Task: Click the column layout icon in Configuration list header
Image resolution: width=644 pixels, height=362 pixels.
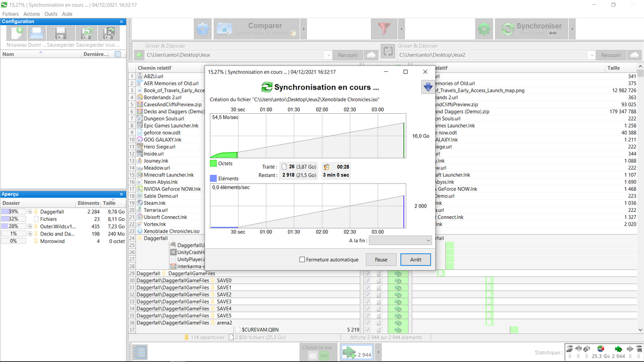Action: point(118,54)
